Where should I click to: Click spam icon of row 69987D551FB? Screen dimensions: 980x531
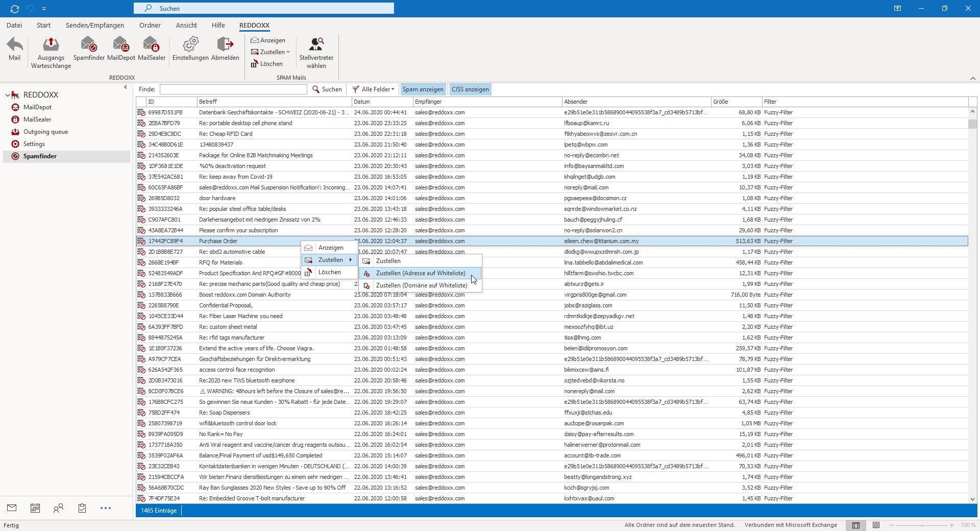141,112
